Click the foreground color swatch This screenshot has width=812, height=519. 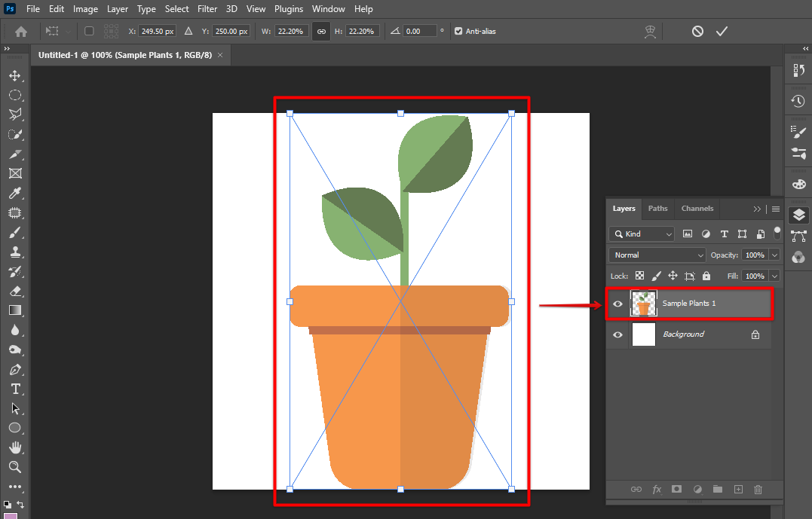[x=11, y=516]
